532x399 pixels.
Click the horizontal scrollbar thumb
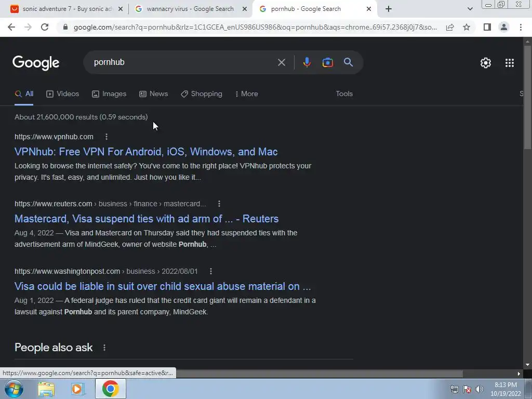click(x=319, y=374)
